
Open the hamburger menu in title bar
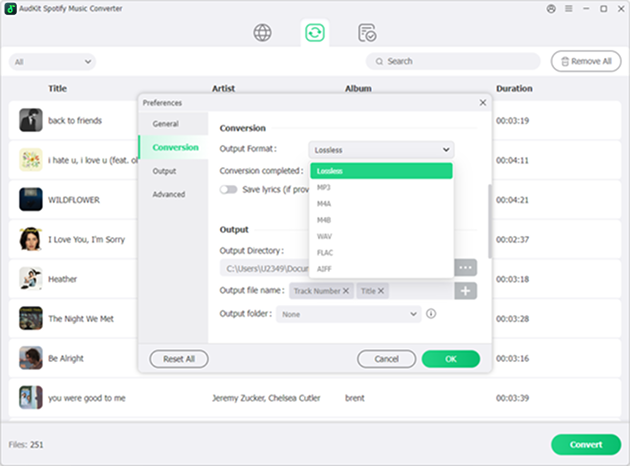(569, 8)
